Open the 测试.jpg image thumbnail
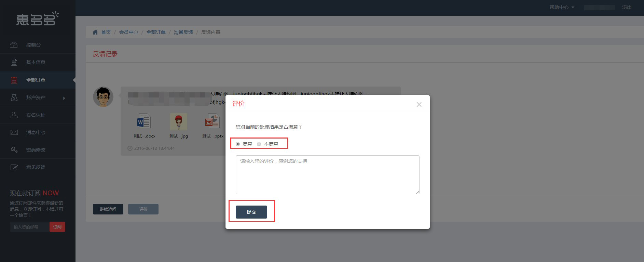This screenshot has width=644, height=262. (179, 121)
